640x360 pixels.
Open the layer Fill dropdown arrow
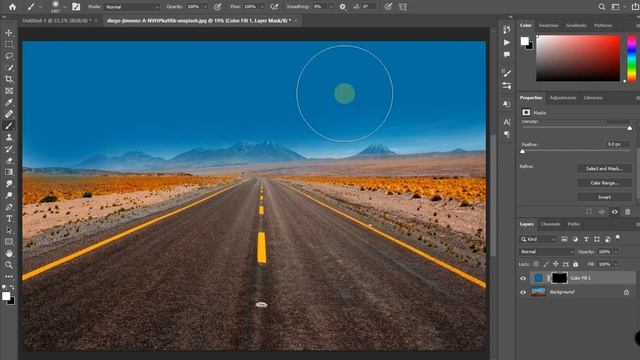point(616,264)
